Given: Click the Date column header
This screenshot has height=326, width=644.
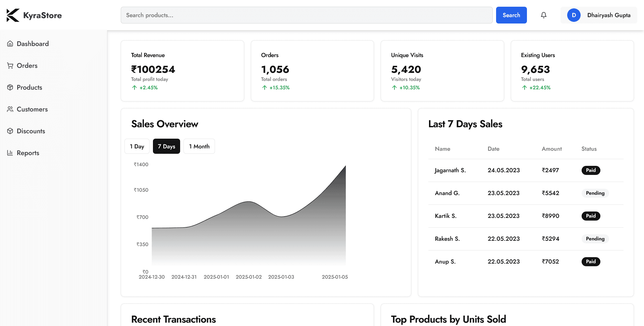Looking at the screenshot, I should [493, 149].
